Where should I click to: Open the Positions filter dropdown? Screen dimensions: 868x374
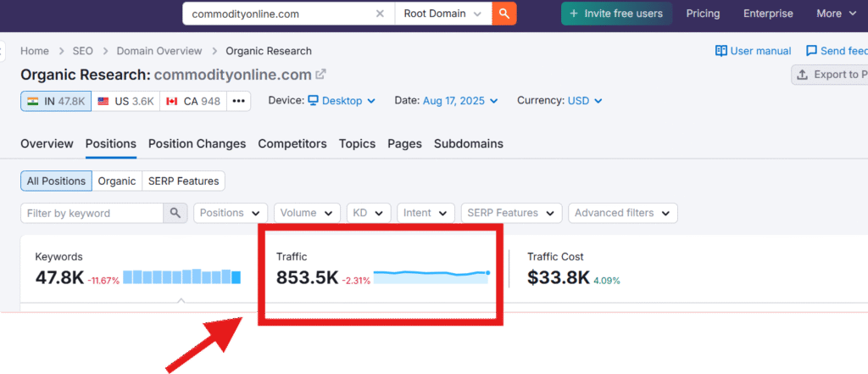[x=231, y=214]
